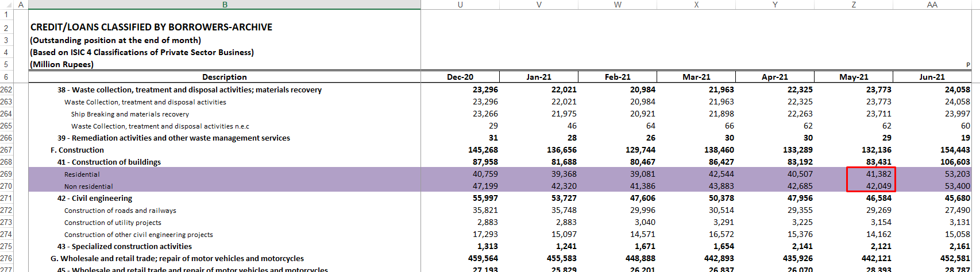Click the '(Million Rupees)' cell
Viewport: 980px width, 272px height.
[61, 64]
